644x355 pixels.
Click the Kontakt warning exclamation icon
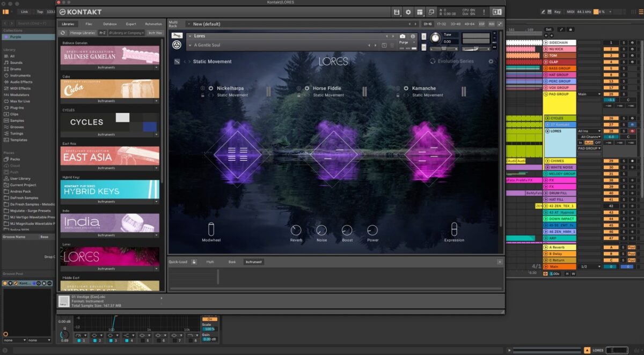point(484,12)
